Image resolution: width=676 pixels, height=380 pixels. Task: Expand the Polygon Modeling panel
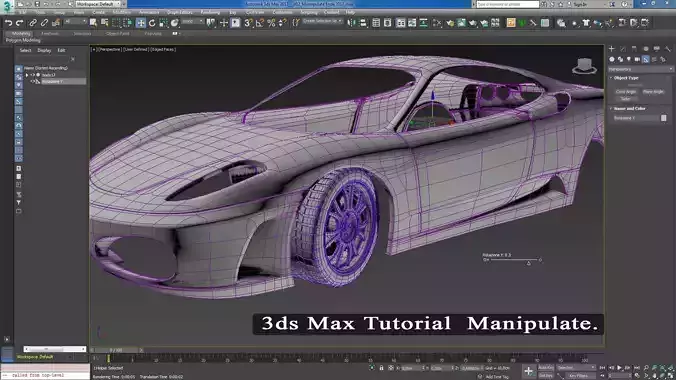coord(23,41)
